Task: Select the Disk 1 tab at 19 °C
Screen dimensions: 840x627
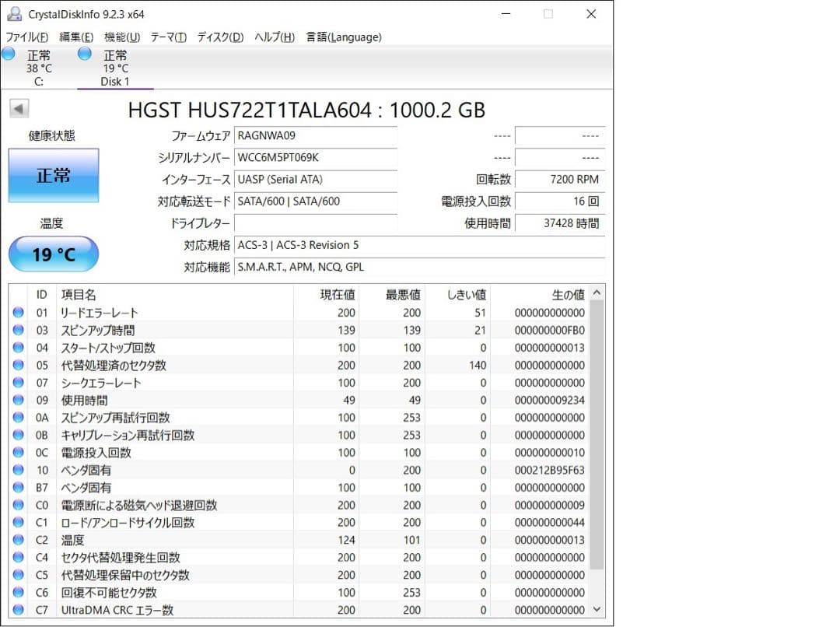Action: coord(115,68)
